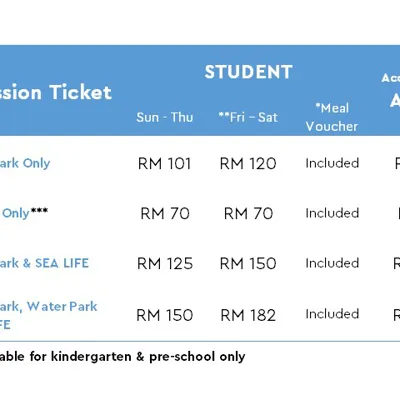
Task: Click the Only*** ticket row label
Action: coord(24,213)
